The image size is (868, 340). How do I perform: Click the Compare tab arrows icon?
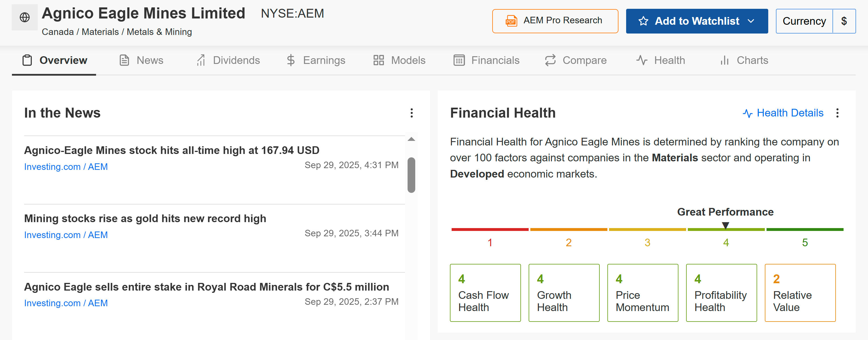550,60
